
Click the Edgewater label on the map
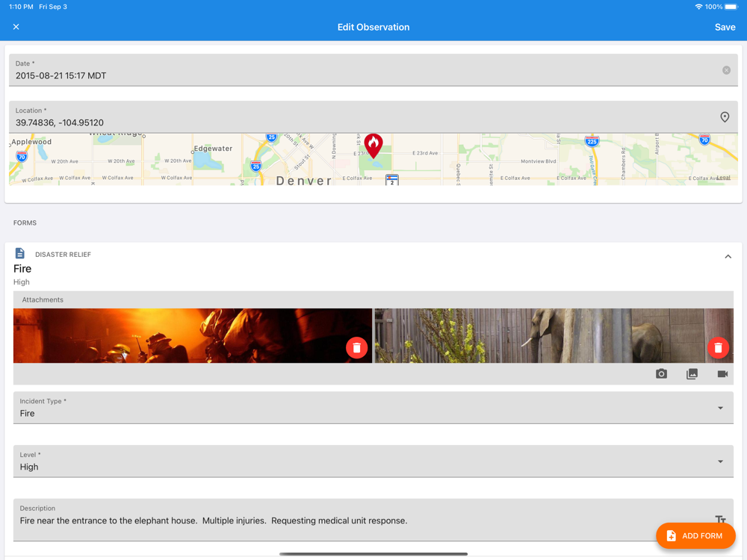[213, 149]
